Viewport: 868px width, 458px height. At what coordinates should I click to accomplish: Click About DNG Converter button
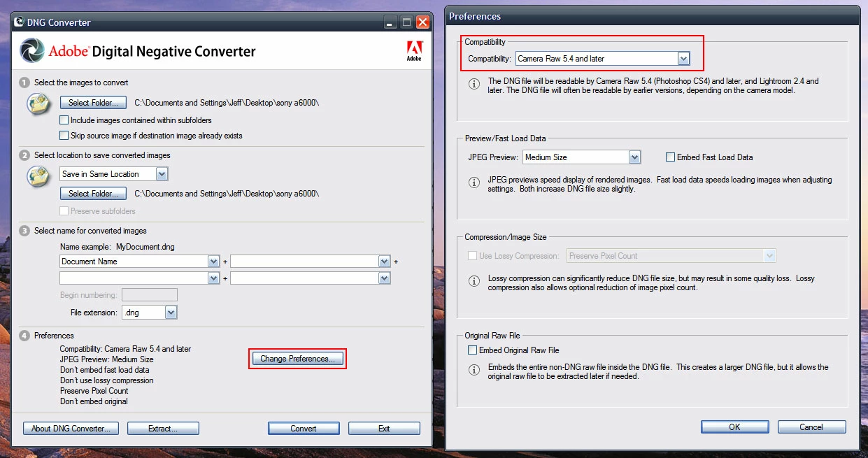71,429
